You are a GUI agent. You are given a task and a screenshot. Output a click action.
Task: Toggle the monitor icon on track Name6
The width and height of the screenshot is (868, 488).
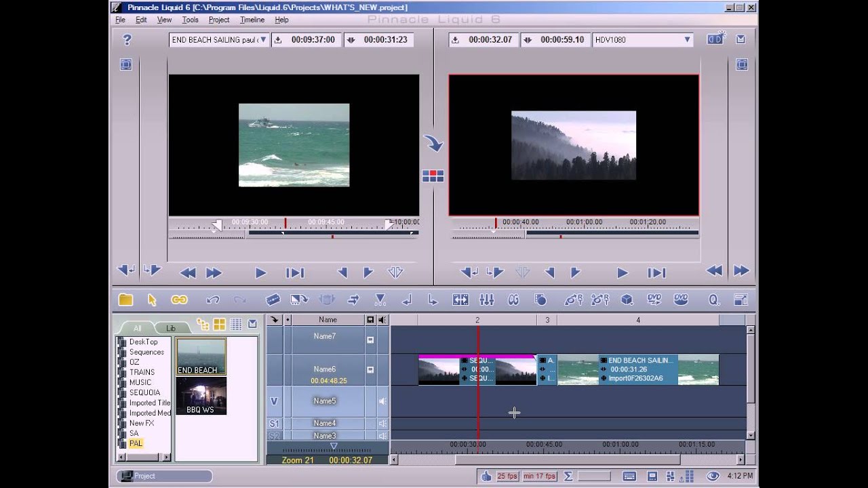tap(370, 370)
